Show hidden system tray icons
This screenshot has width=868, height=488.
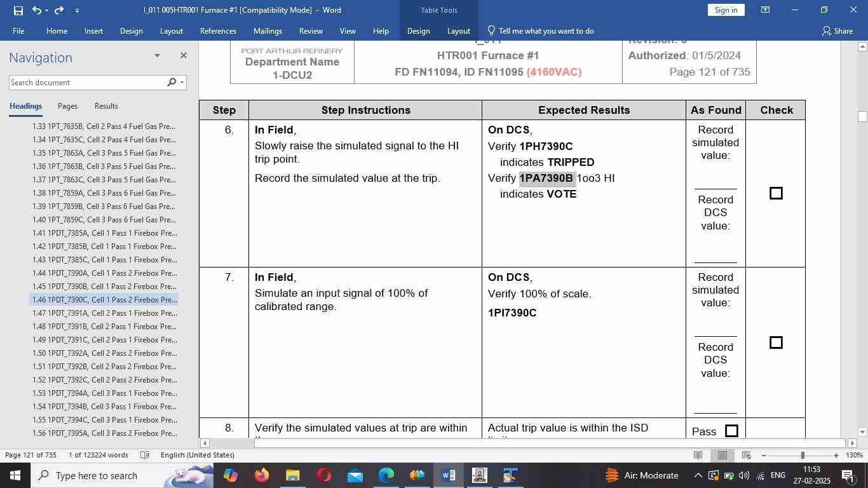coord(698,475)
